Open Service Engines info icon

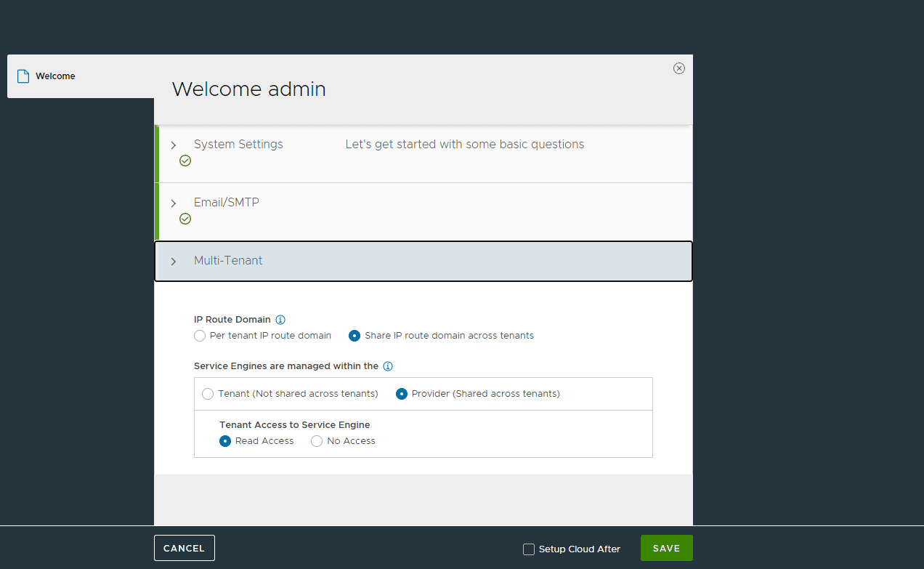pos(388,366)
